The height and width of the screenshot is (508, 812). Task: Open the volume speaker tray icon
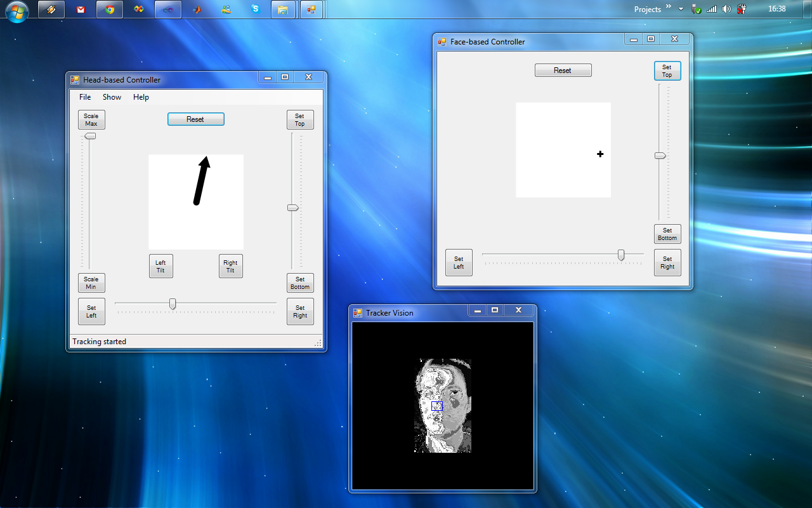726,9
